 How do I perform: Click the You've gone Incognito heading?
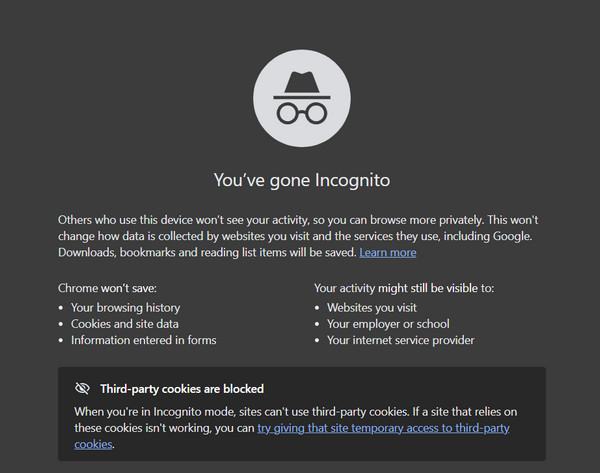[302, 180]
